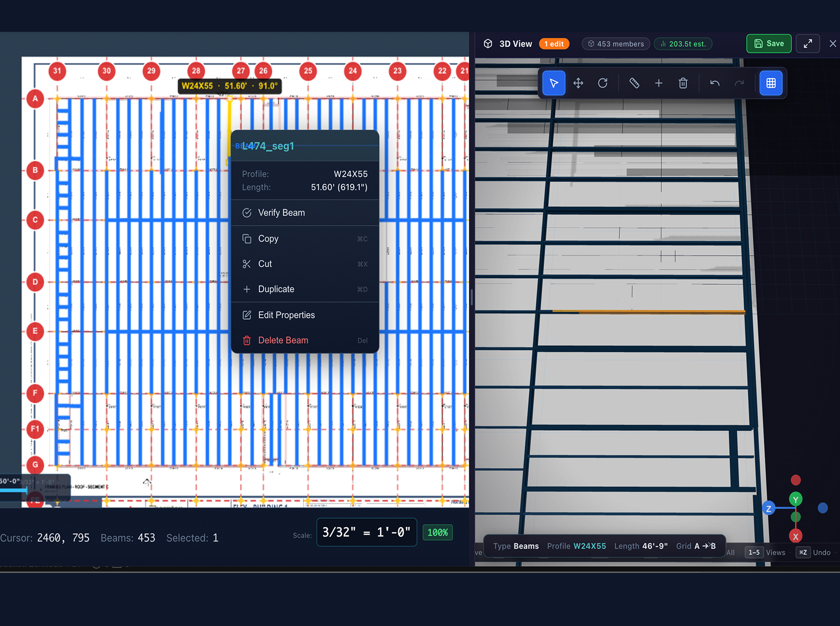Expand the 3D View to fullscreen

coord(808,44)
